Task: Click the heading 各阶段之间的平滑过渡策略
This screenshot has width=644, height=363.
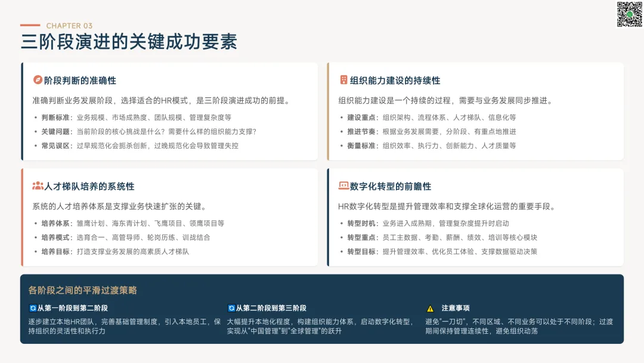Action: (x=82, y=290)
